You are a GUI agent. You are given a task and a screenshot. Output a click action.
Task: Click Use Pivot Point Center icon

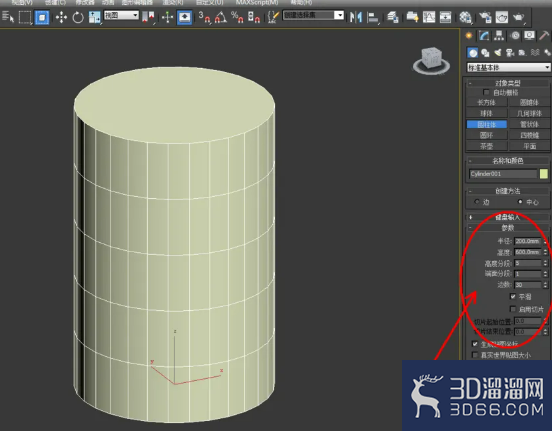(x=149, y=17)
